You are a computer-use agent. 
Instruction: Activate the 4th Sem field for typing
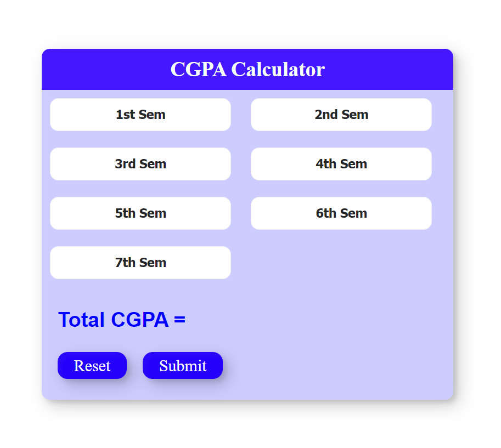click(341, 164)
